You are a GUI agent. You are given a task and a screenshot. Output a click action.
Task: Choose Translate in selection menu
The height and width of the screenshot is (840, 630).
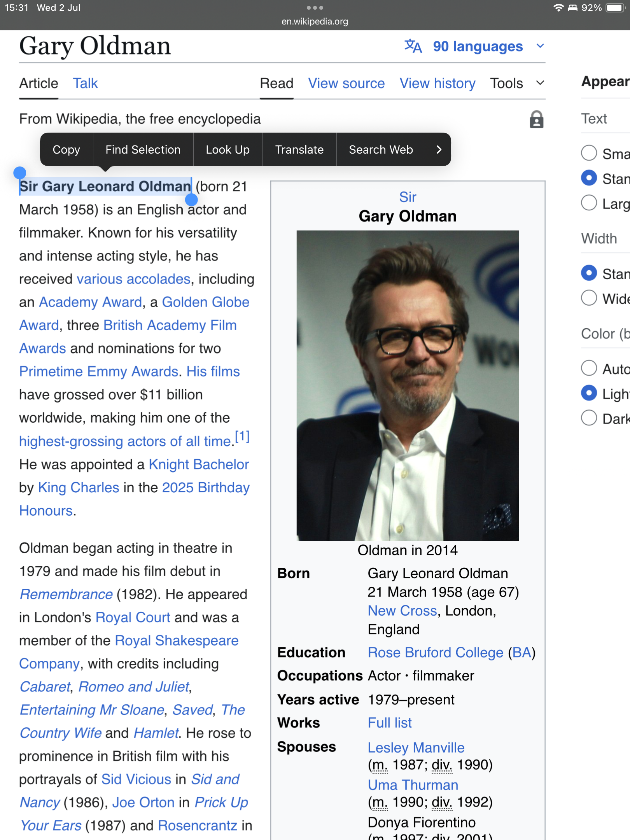click(x=299, y=150)
